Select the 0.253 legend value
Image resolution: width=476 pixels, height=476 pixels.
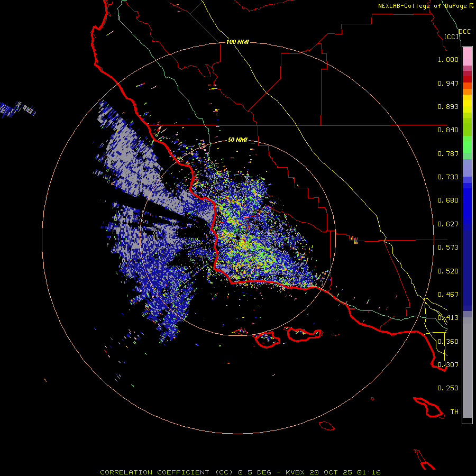pyautogui.click(x=448, y=388)
